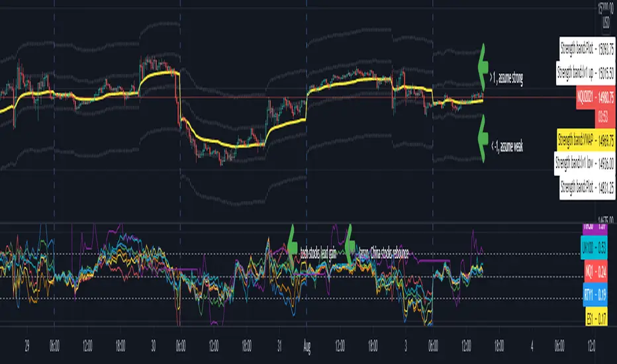Open the USD currency selector on price axis
Viewport: 617px width, 364px height.
pyautogui.click(x=606, y=22)
